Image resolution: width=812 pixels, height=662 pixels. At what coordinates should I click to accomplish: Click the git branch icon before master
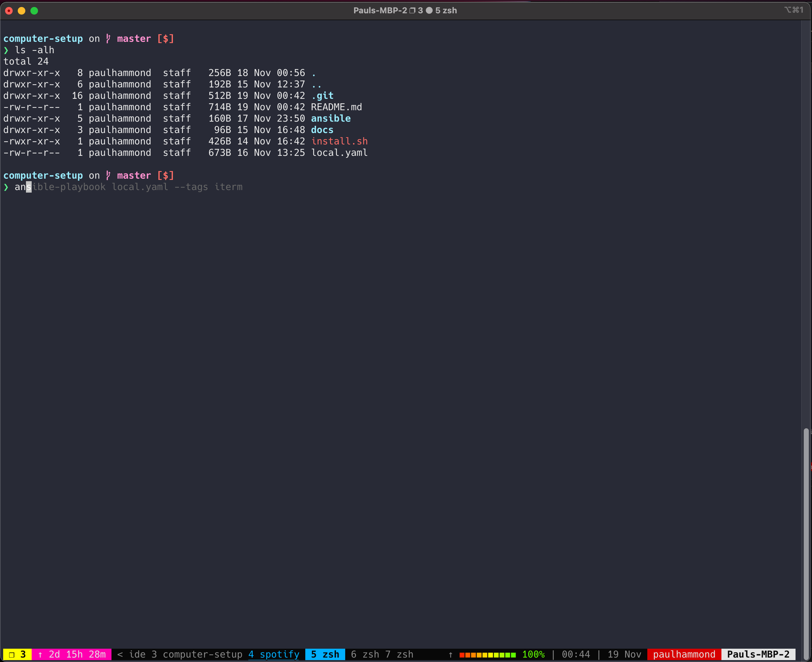click(x=108, y=175)
